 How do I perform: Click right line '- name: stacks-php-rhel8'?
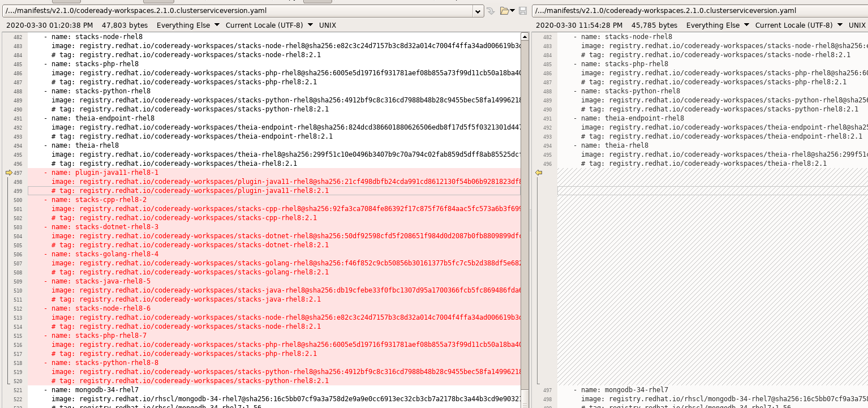621,64
